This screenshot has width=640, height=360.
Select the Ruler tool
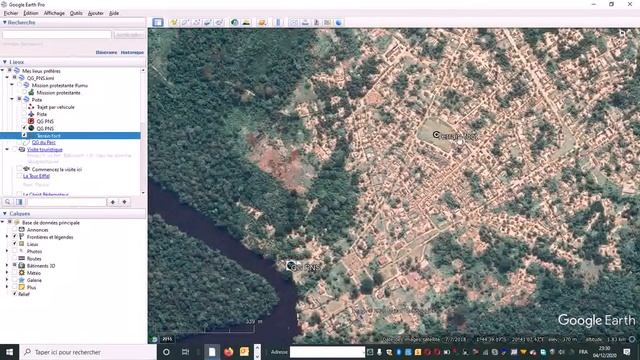click(x=278, y=22)
